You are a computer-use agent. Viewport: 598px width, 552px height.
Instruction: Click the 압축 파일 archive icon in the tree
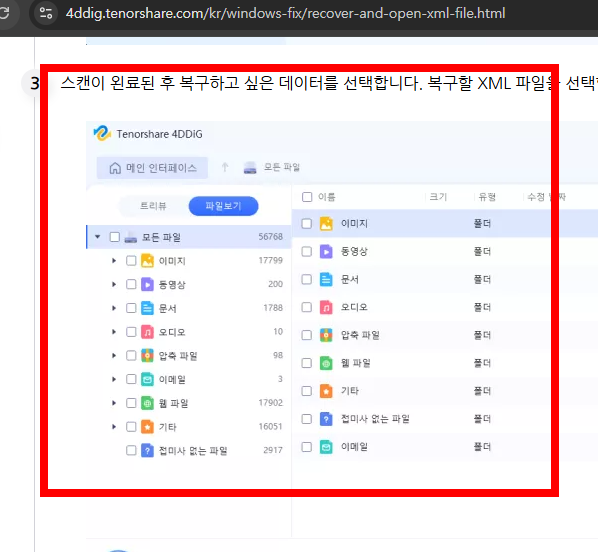pyautogui.click(x=148, y=356)
